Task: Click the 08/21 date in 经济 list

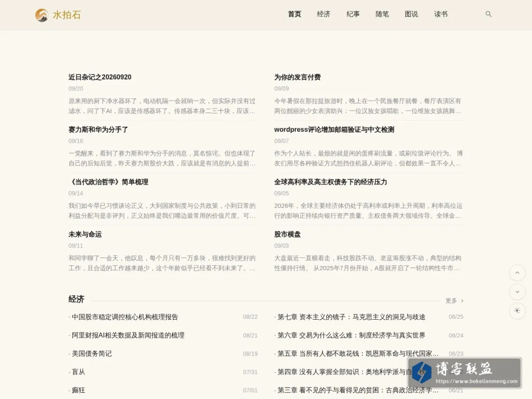Action: click(x=250, y=335)
